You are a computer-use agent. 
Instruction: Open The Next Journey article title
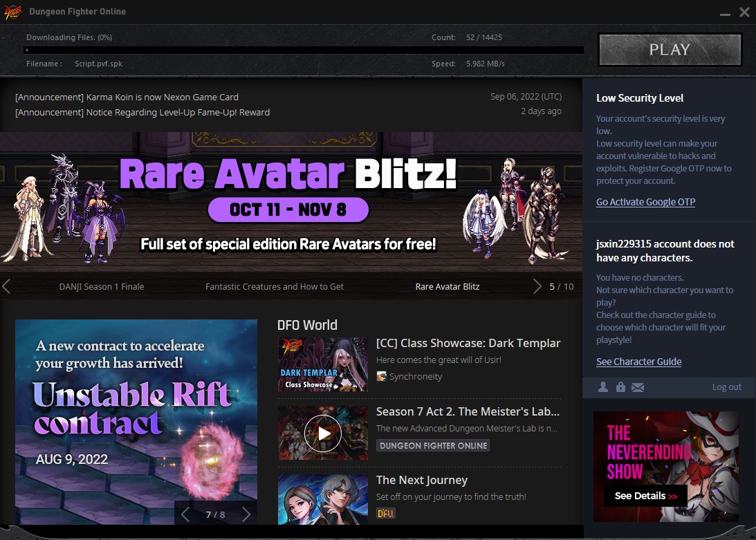(x=422, y=481)
